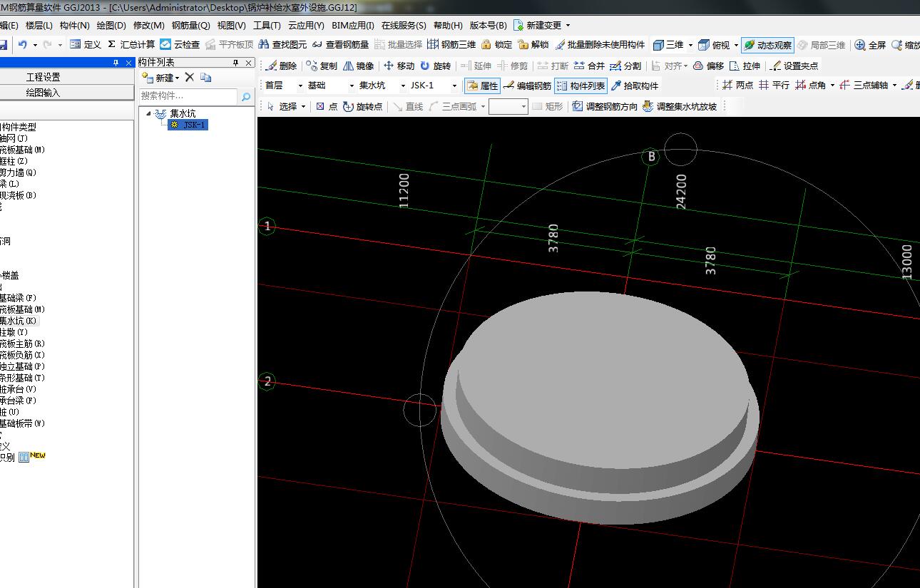Select the 旋转点 rotate point tool
Image resolution: width=920 pixels, height=588 pixels.
point(362,106)
